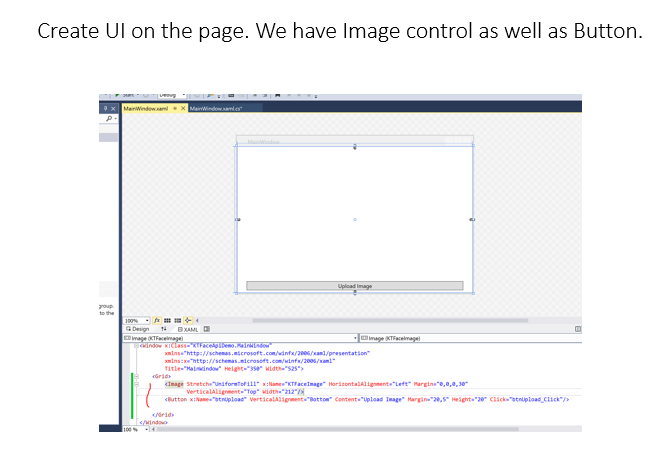Click the swap panes icon between Design and XAML
Viewport: 672px width, 453px height.
click(x=163, y=329)
